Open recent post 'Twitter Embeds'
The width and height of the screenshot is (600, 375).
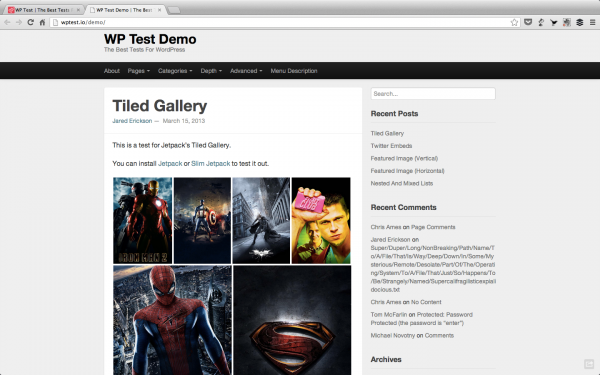pos(391,146)
